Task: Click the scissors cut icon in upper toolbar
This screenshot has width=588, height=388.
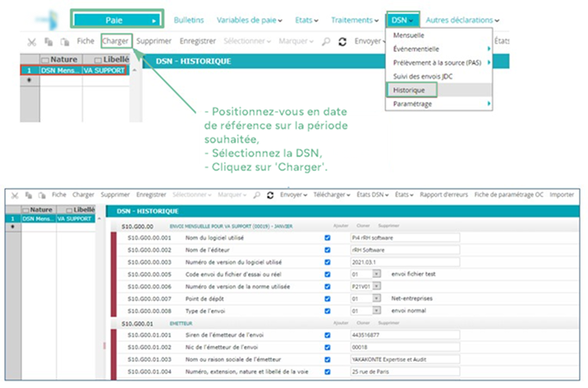Action: (x=31, y=40)
